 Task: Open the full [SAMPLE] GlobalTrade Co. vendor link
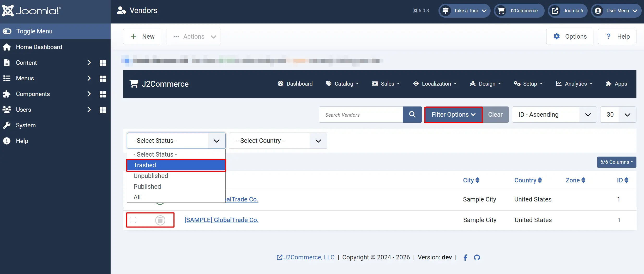click(x=221, y=220)
